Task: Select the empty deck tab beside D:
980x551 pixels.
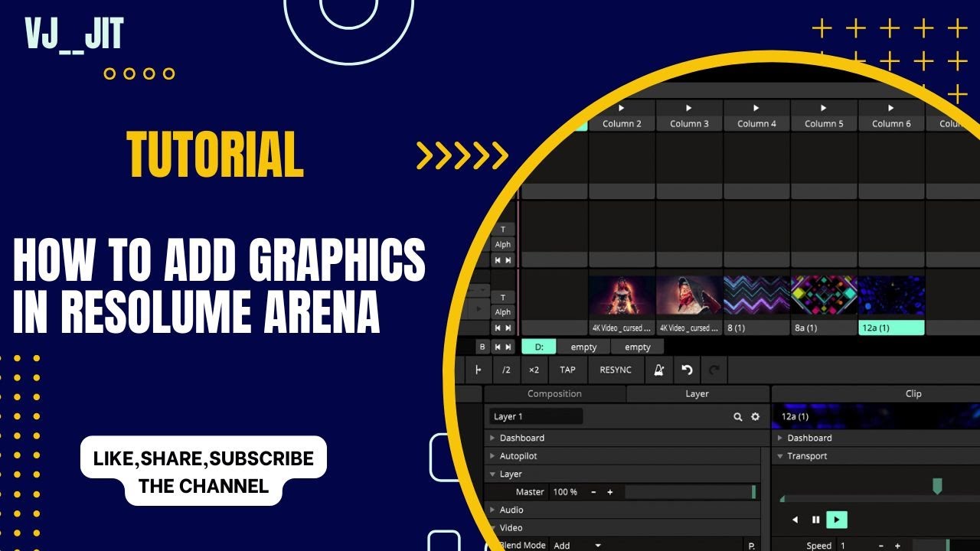Action: (583, 347)
